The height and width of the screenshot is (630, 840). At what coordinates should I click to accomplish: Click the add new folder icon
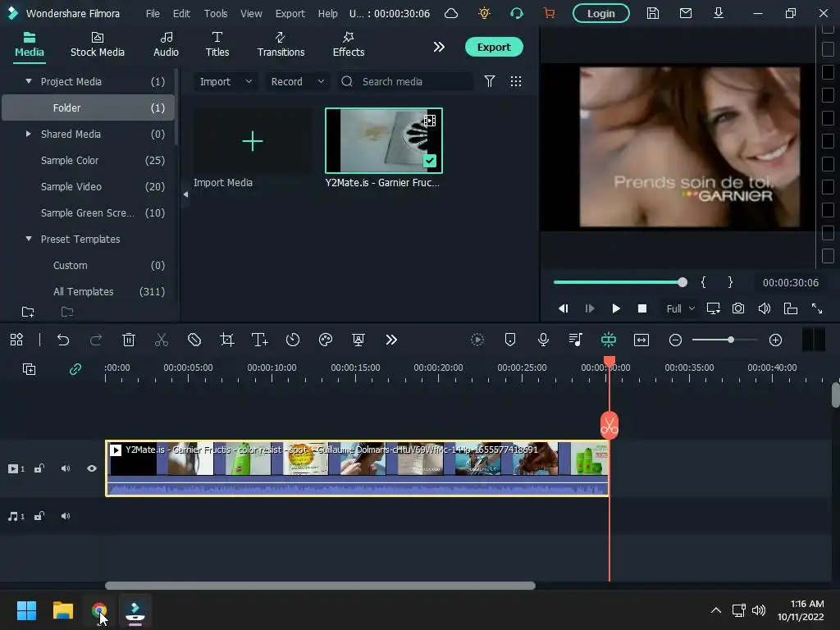coord(28,312)
